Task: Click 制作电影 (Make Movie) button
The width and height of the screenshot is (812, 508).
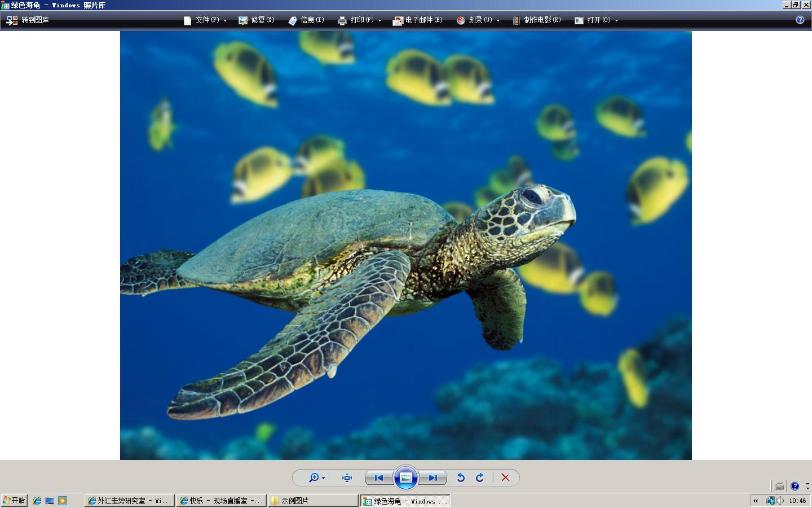Action: (x=537, y=20)
